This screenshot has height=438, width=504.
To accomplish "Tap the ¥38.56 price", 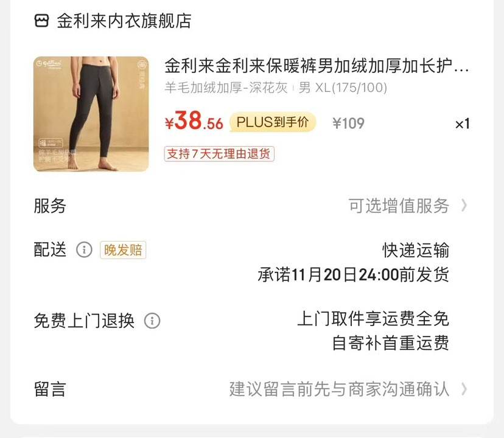I will coord(194,121).
